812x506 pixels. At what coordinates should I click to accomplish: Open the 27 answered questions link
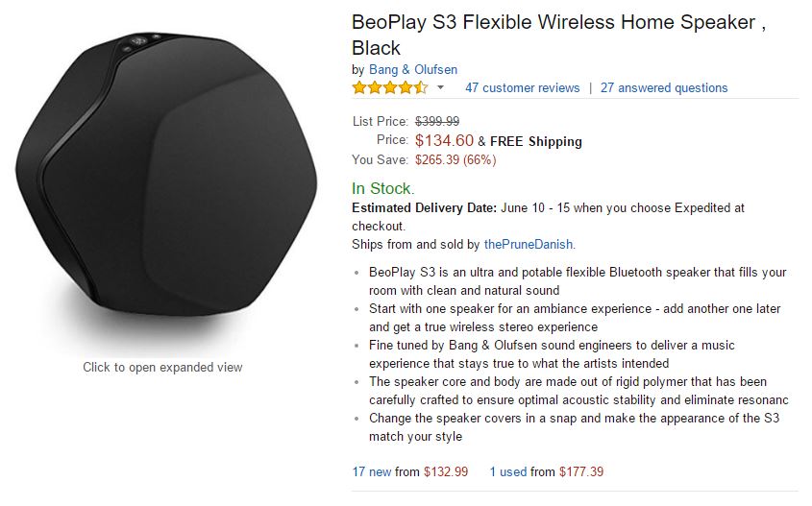coord(663,87)
